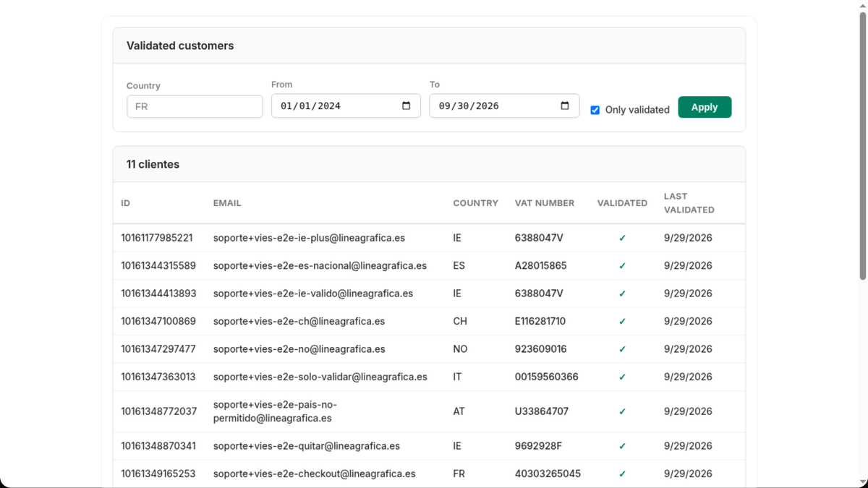Select ID 10161344413893

click(158, 294)
